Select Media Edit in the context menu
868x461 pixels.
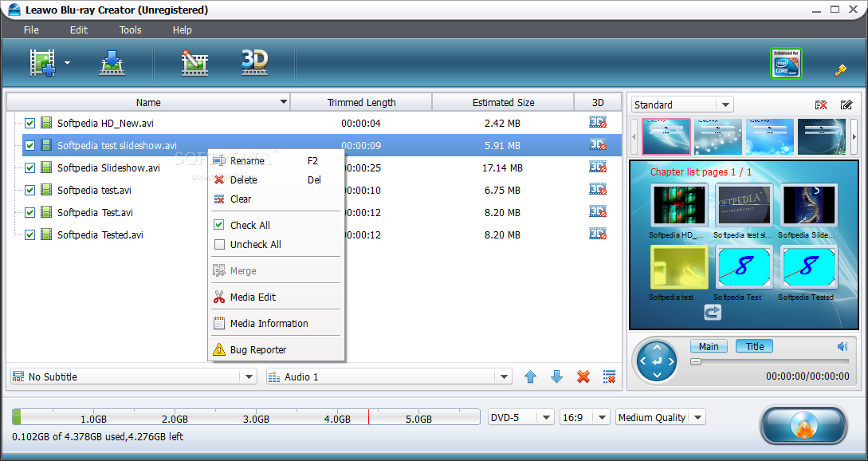coord(276,297)
